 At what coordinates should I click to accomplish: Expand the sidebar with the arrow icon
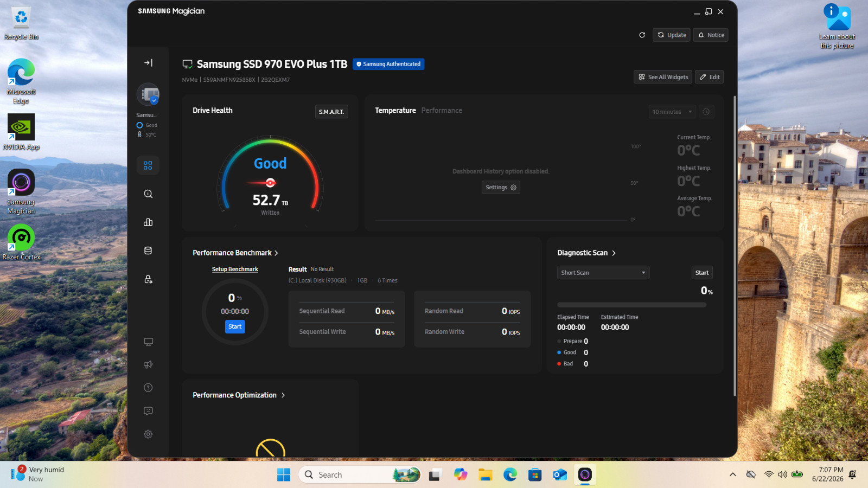point(148,63)
